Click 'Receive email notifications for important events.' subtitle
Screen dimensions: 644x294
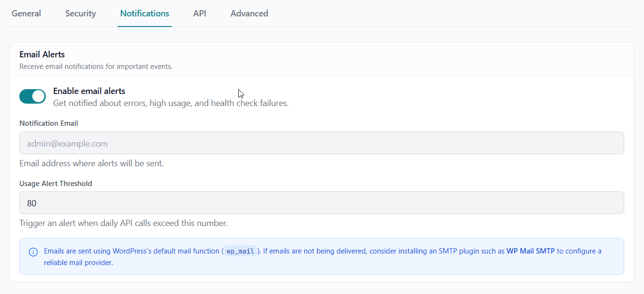tap(96, 67)
